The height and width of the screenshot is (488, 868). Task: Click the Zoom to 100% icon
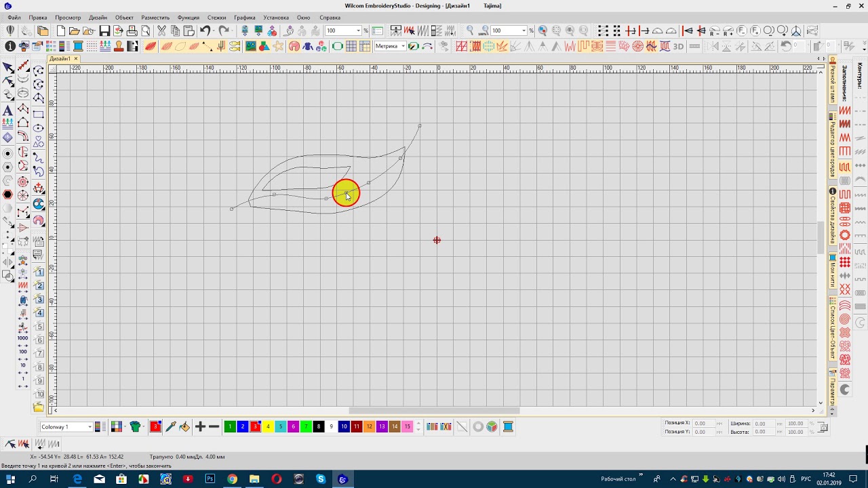coord(484,31)
